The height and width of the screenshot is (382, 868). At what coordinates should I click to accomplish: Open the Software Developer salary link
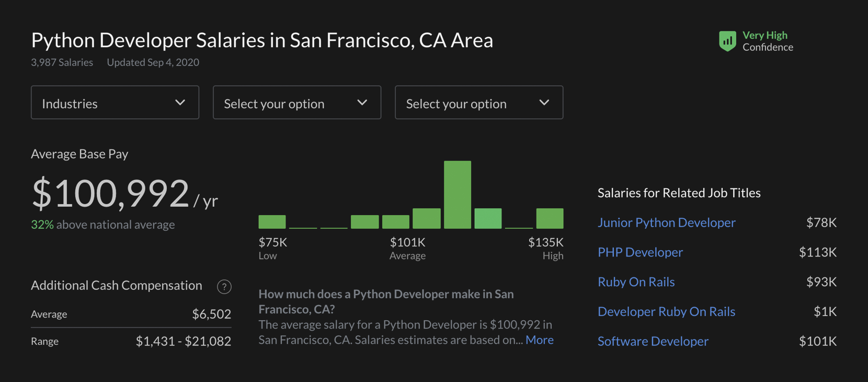click(653, 341)
